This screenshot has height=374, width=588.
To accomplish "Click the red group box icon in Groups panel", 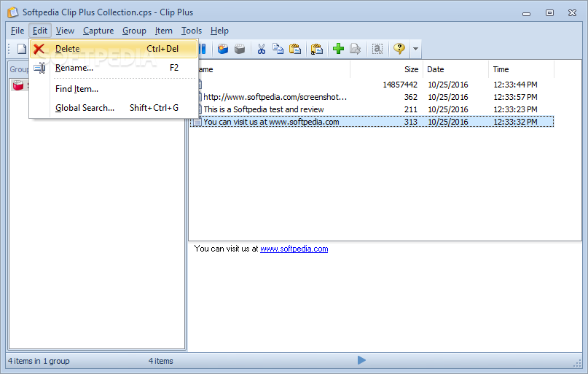I will [18, 85].
